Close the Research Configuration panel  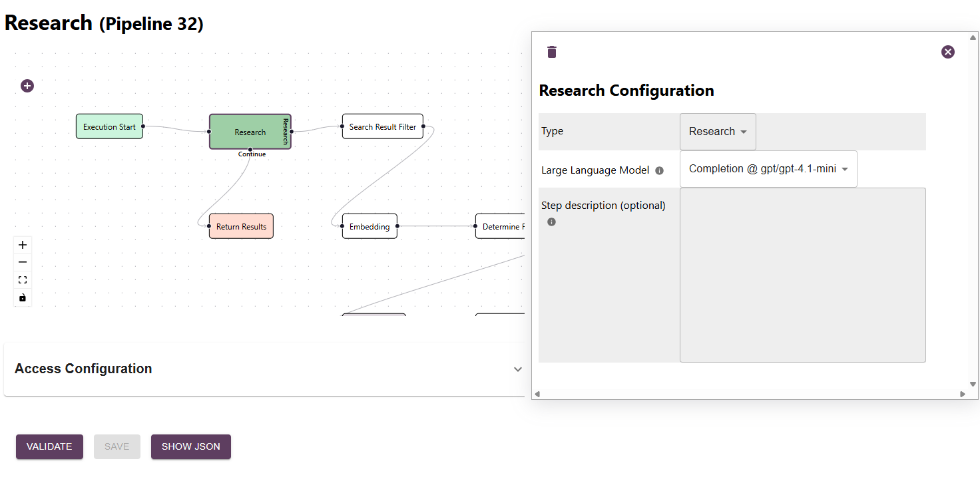pyautogui.click(x=947, y=52)
